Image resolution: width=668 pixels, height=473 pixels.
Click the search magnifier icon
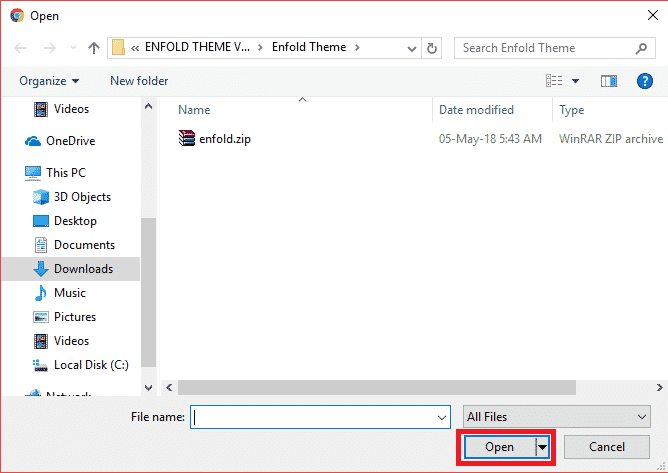(x=642, y=48)
